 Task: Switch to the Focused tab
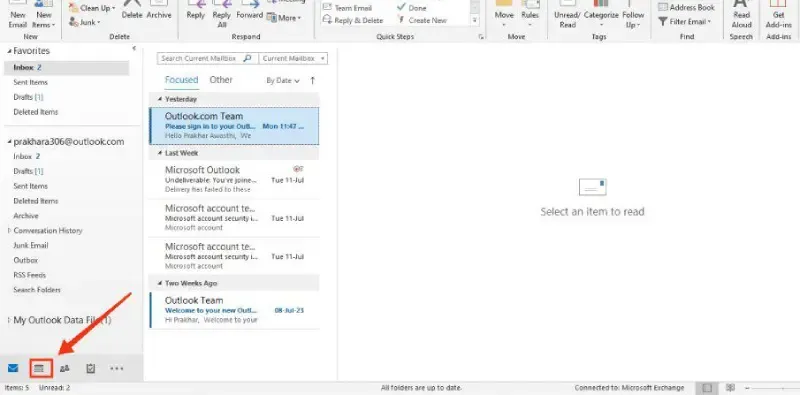pos(181,80)
